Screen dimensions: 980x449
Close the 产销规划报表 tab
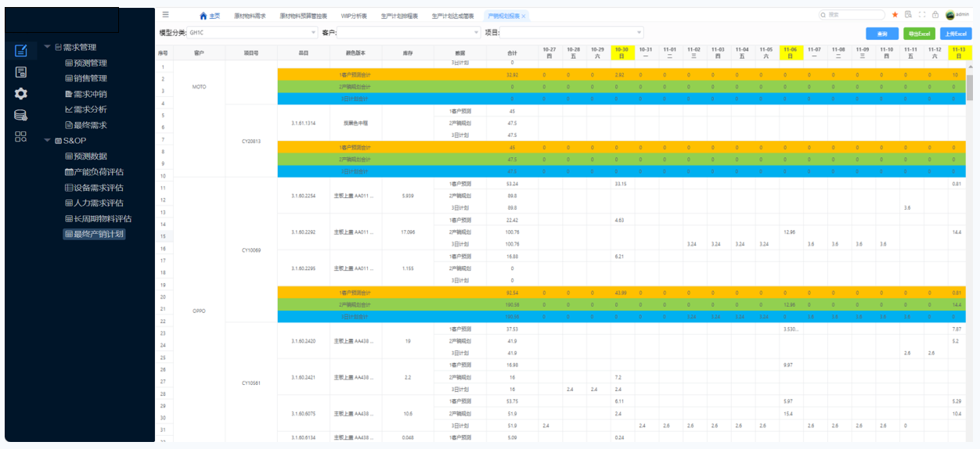pos(524,16)
